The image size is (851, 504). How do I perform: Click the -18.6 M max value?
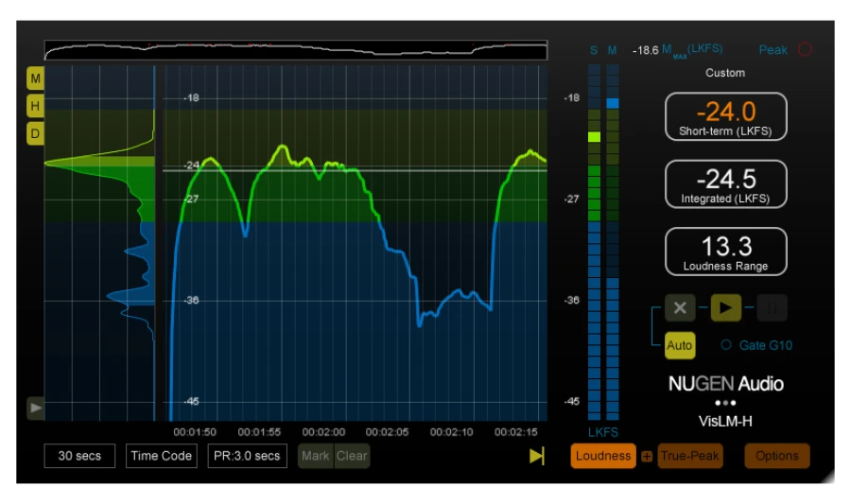pyautogui.click(x=645, y=50)
